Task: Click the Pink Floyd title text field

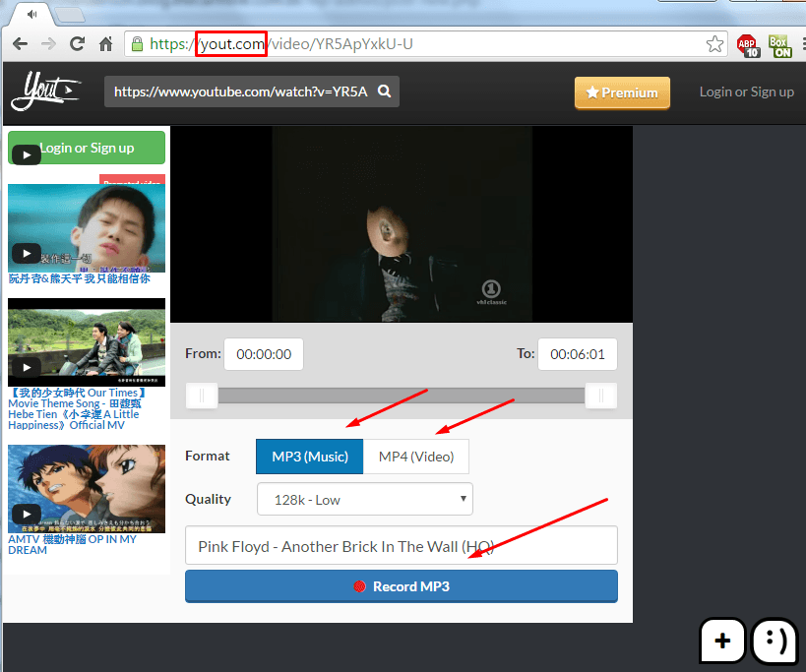Action: tap(402, 546)
